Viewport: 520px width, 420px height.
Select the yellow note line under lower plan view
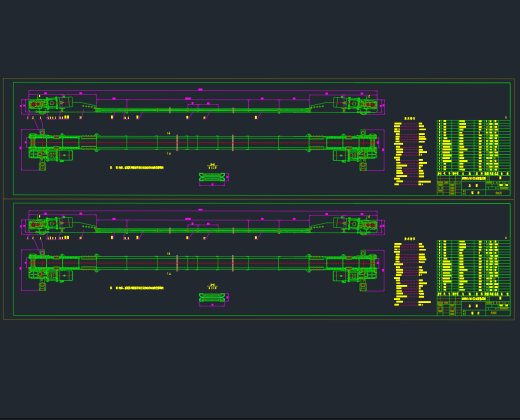click(137, 288)
